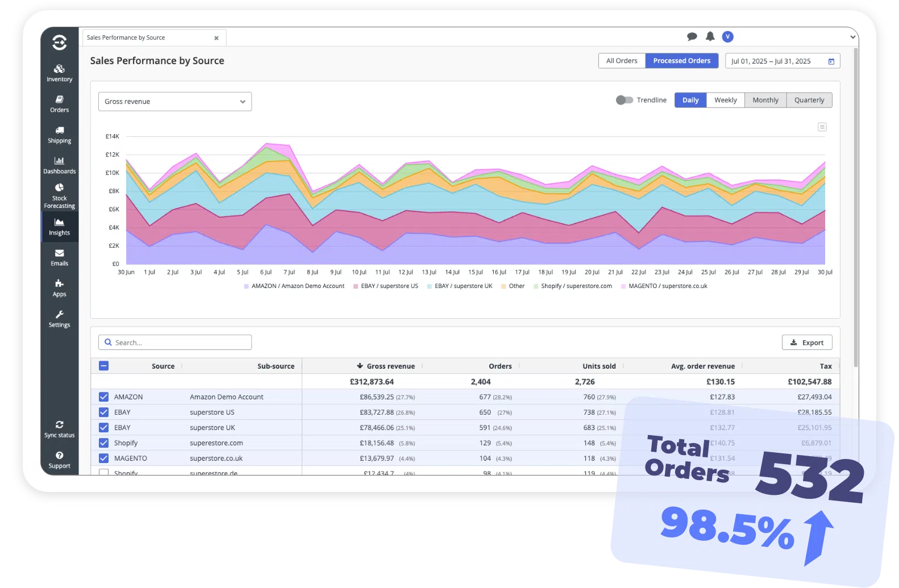Uncheck the MAGENTO superstore.co.uk checkbox
Image resolution: width=899 pixels, height=588 pixels.
[x=103, y=458]
